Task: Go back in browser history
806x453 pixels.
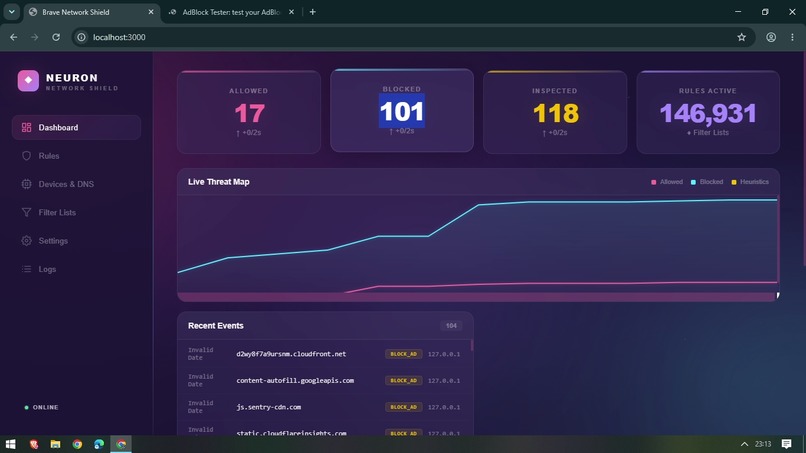Action: [x=14, y=37]
